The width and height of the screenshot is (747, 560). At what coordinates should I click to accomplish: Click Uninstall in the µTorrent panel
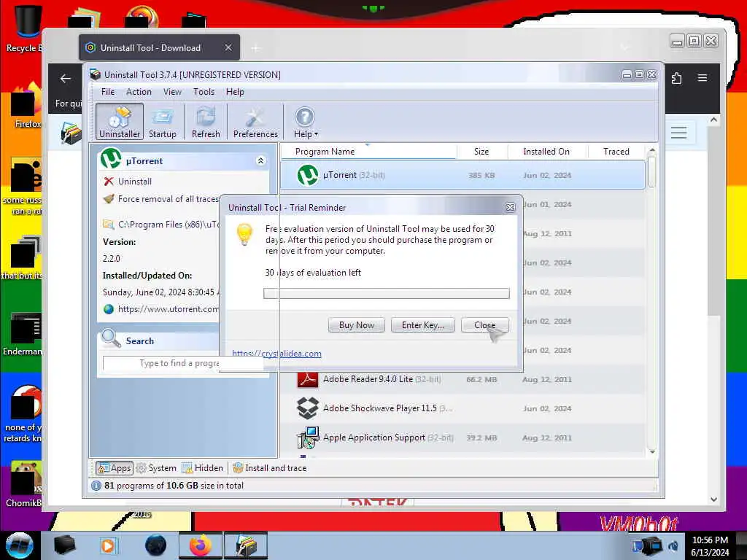(135, 182)
